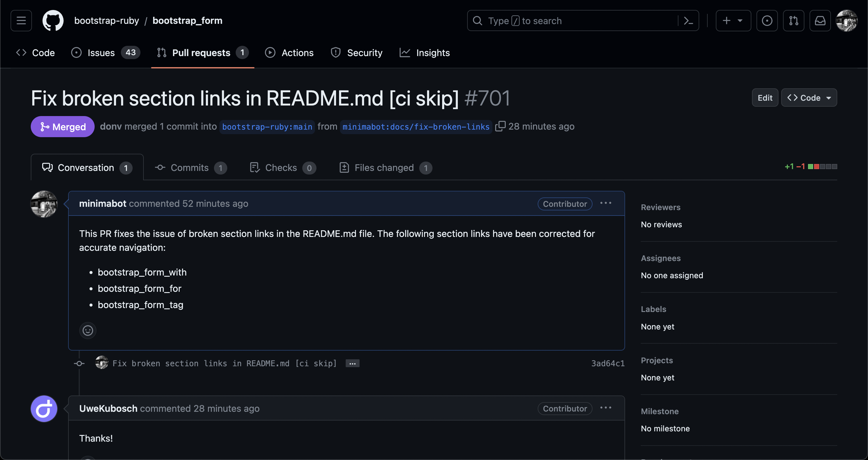
Task: Copy the head branch name icon
Action: click(x=500, y=126)
